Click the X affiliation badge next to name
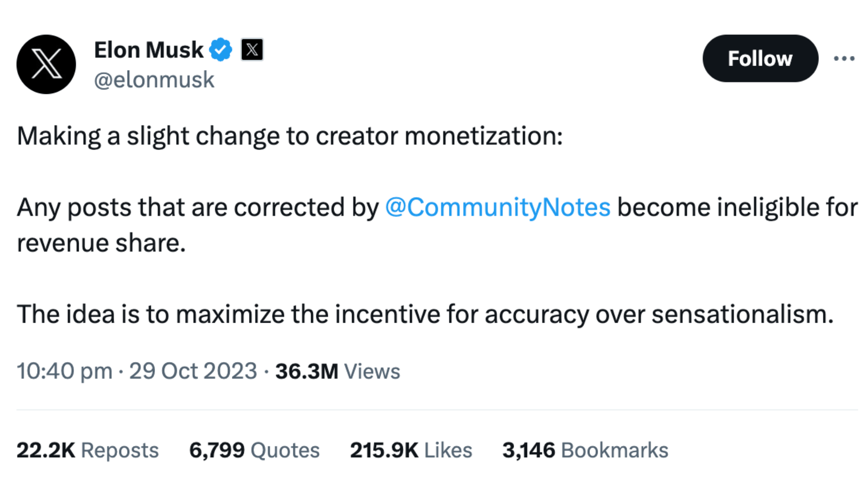 pyautogui.click(x=252, y=50)
